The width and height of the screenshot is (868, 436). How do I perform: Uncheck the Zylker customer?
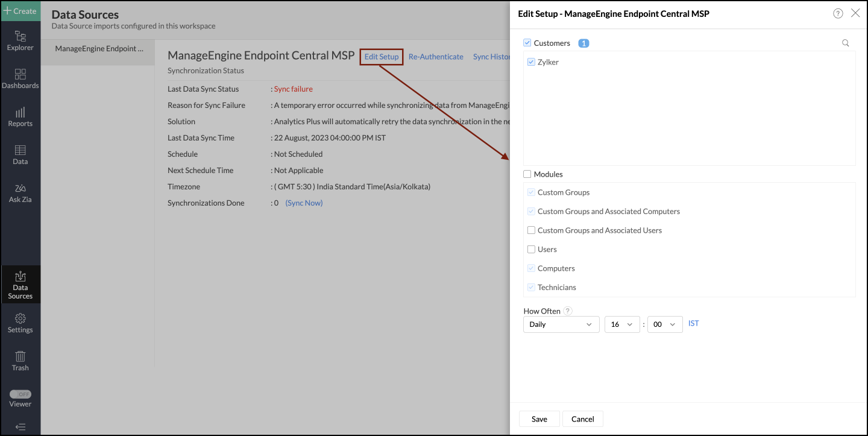tap(531, 62)
